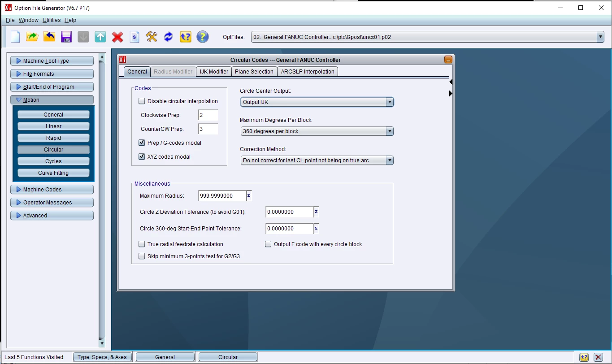Expand the Operator Messages section
The width and height of the screenshot is (612, 364).
[x=52, y=203]
